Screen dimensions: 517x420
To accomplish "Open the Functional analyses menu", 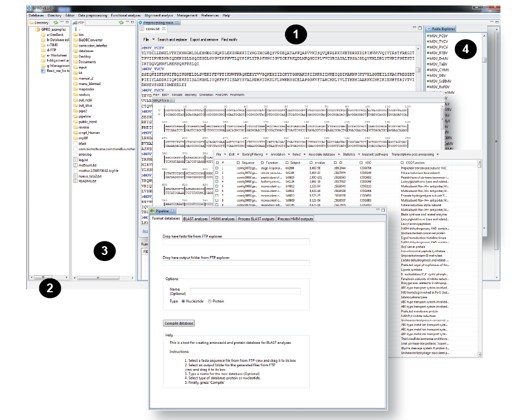I will (126, 15).
